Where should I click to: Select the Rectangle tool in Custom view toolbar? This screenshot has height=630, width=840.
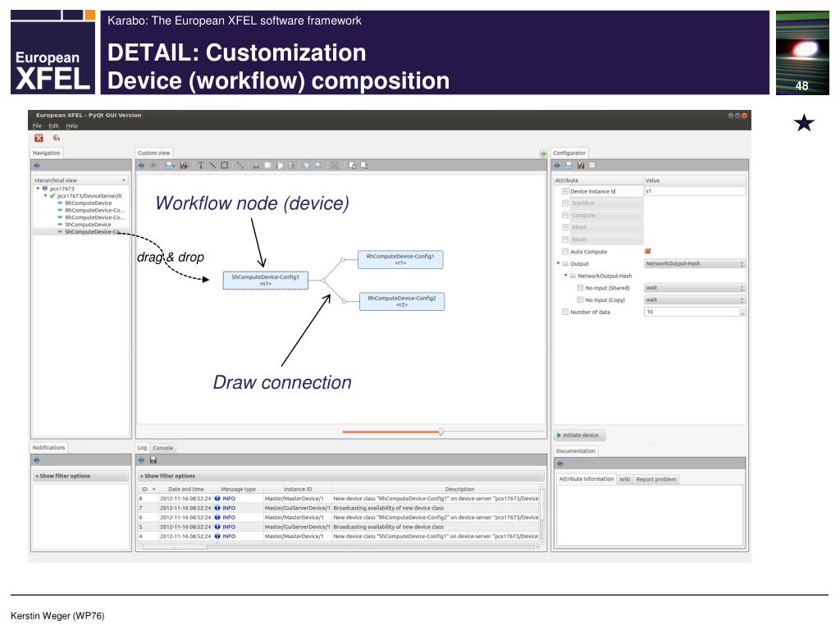[225, 166]
